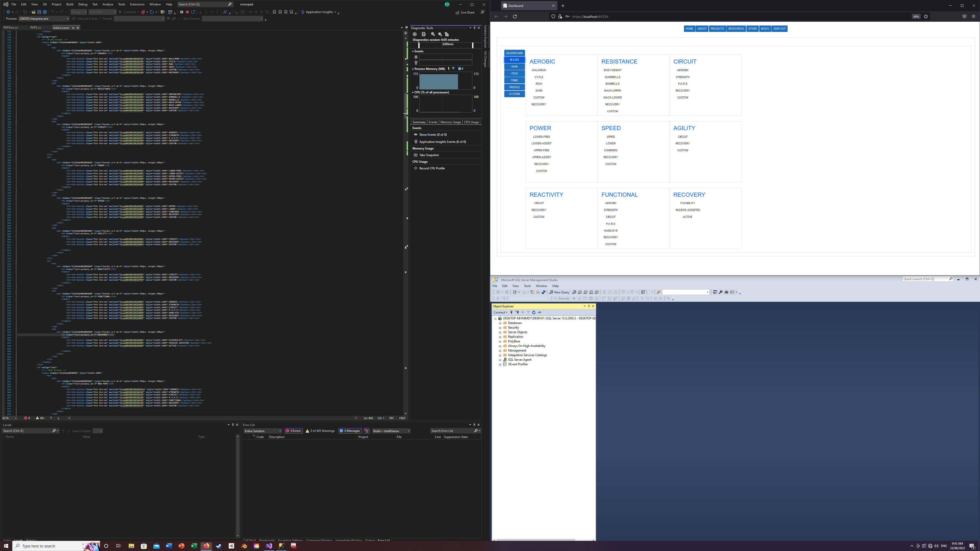Open Activity Monitor icon in Object Explorer

(x=540, y=312)
